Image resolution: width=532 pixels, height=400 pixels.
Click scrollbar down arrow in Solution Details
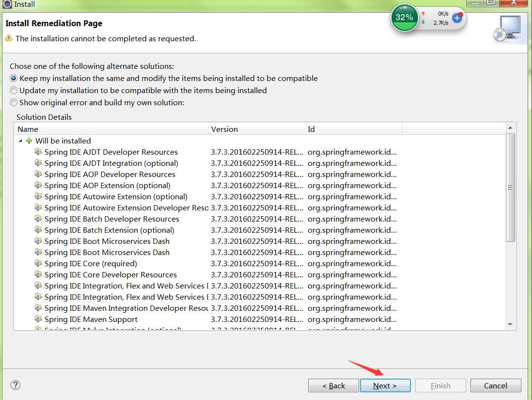(x=510, y=325)
